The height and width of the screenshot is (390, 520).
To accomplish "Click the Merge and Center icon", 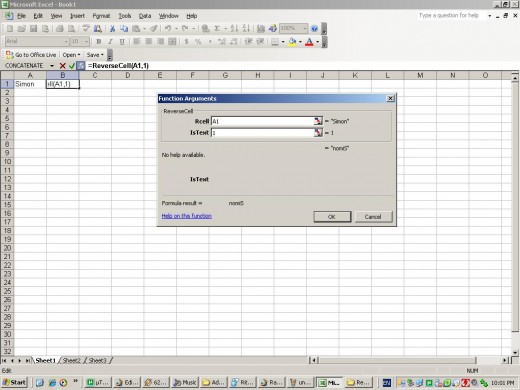I will (172, 42).
